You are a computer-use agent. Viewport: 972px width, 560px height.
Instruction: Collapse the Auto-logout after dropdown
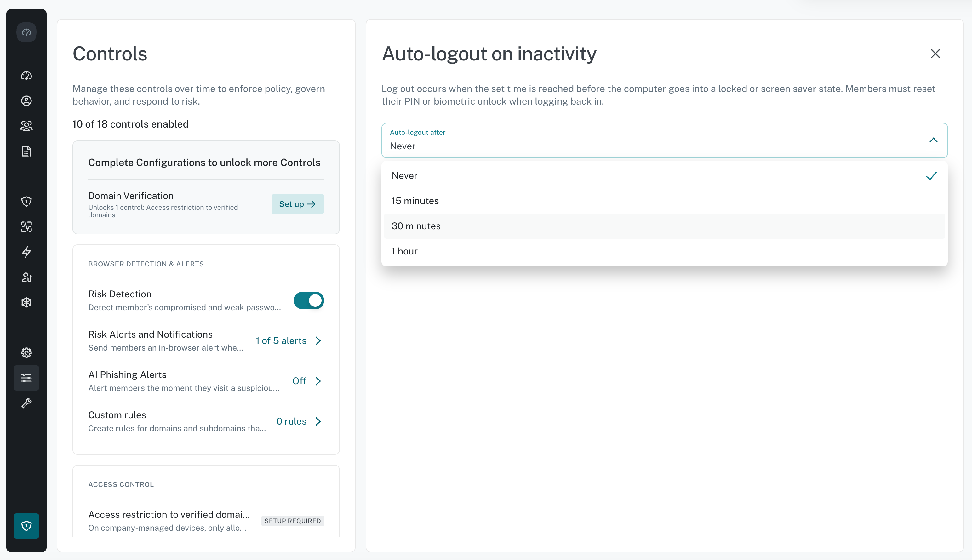(x=933, y=140)
